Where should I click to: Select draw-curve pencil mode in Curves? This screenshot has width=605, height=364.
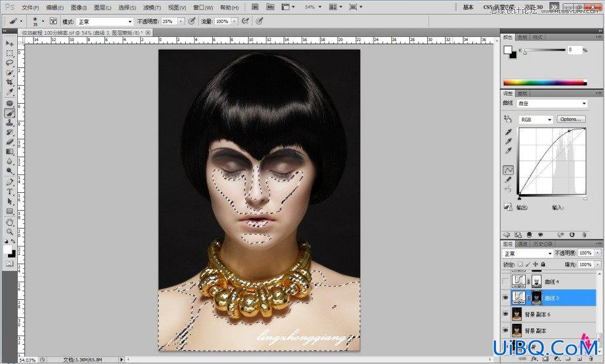tap(508, 180)
